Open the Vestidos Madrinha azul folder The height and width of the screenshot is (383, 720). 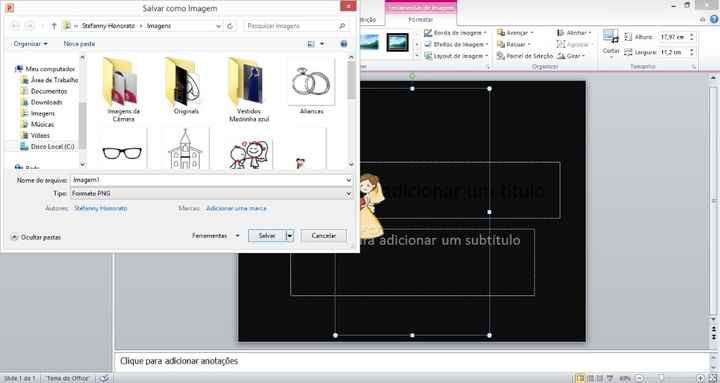point(249,90)
